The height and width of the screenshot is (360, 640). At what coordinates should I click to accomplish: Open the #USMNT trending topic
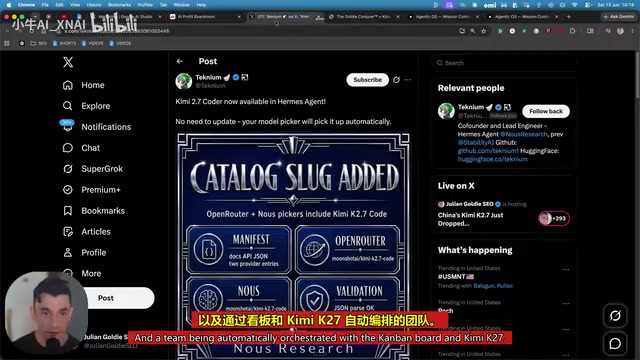(456, 276)
